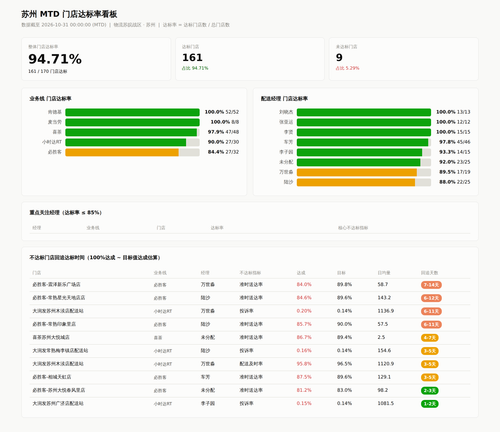
Task: Select the value 100.0% 52/52
Action: click(x=222, y=112)
